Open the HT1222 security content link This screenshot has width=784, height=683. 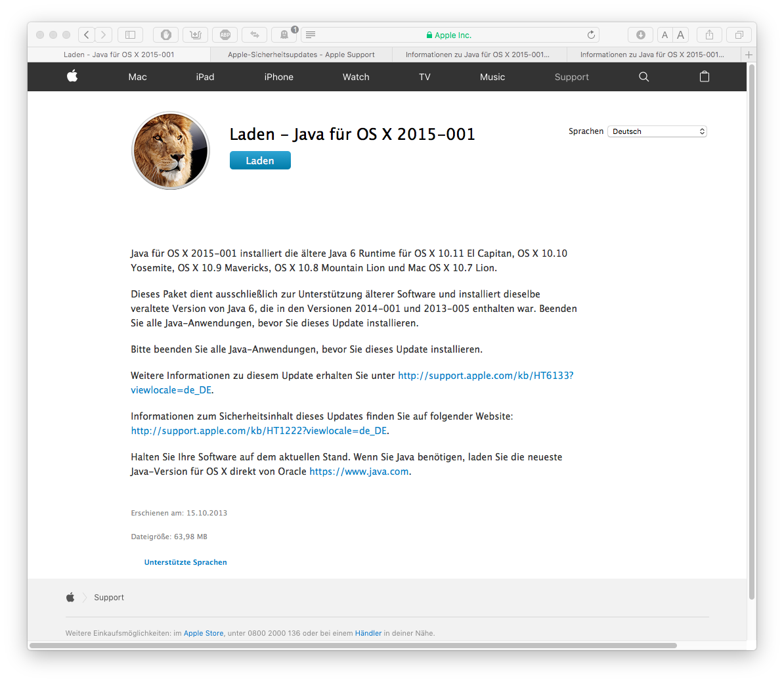coord(259,431)
